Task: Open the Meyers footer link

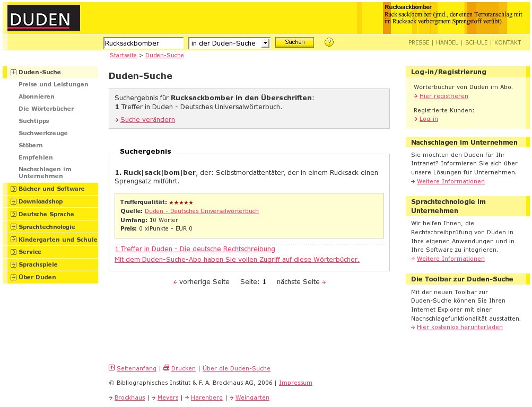Action: tap(168, 397)
